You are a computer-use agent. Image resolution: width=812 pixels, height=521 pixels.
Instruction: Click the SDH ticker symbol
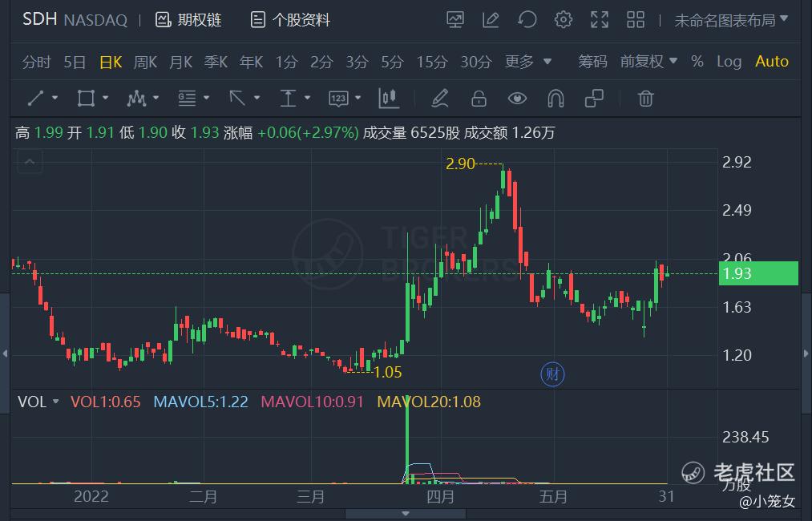[39, 20]
